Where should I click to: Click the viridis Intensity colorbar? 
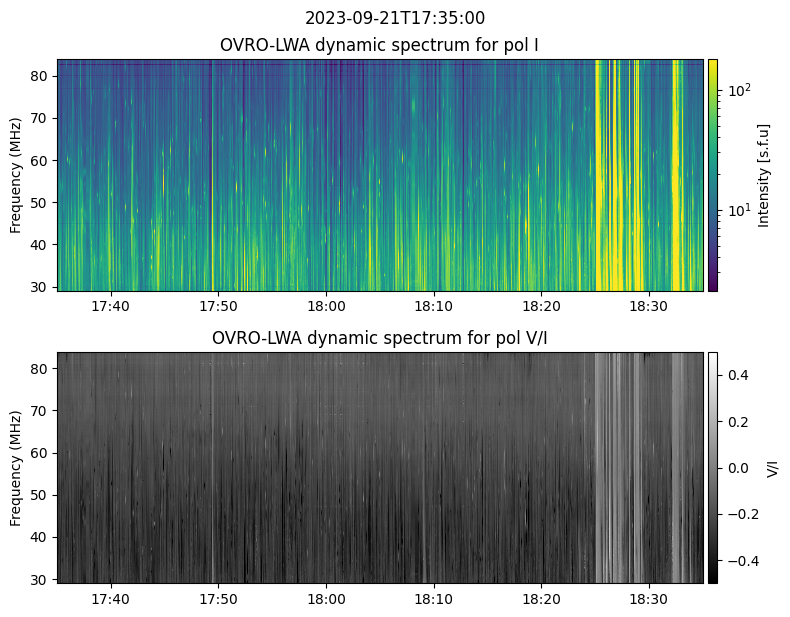point(713,175)
